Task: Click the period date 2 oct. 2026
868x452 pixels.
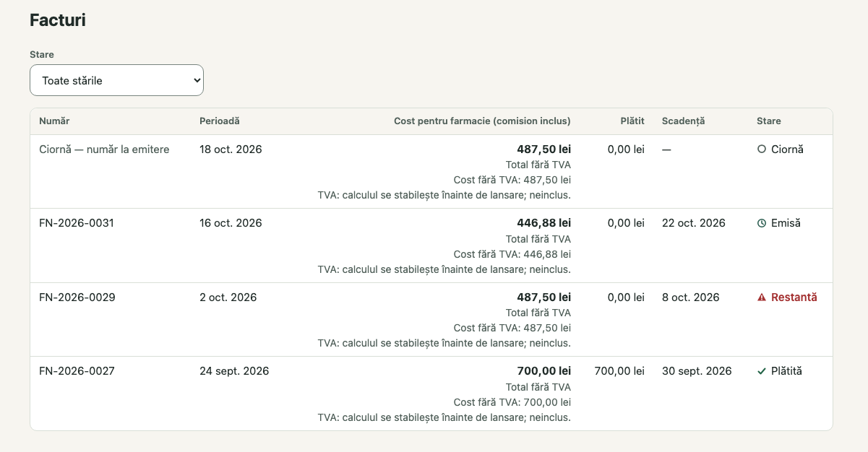Action: (228, 297)
